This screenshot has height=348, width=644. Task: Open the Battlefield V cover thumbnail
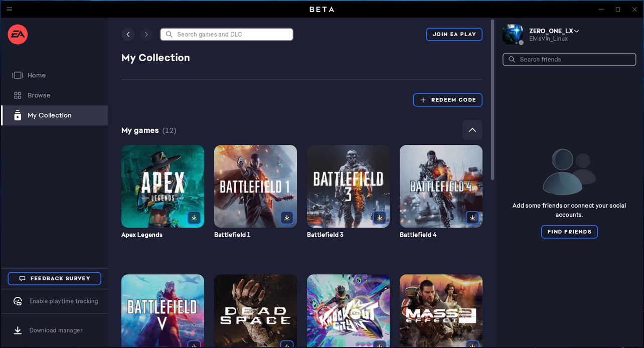tap(163, 311)
